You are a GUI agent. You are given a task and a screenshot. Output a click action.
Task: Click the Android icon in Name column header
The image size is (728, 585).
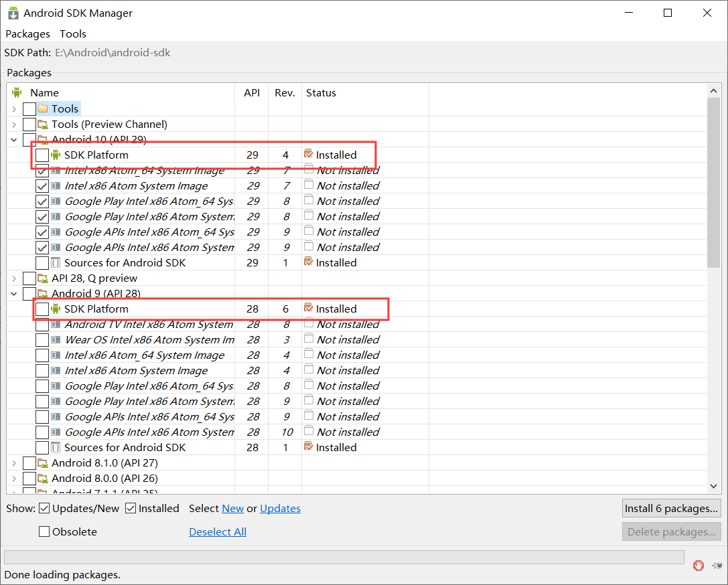tap(17, 92)
